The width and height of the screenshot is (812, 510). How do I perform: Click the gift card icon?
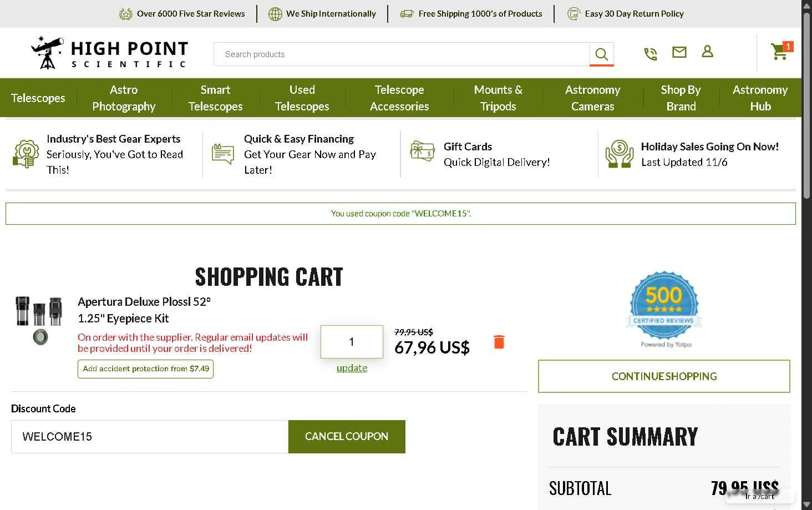(422, 151)
